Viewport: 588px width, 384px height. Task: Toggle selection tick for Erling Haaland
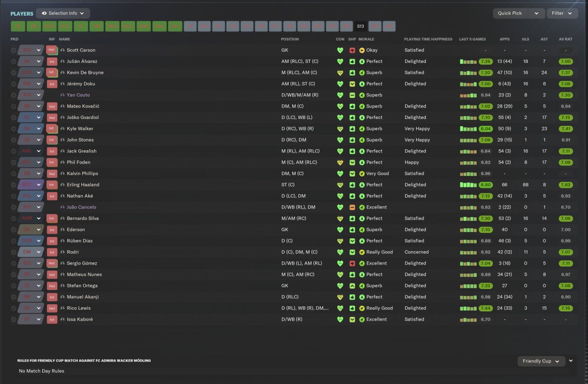tap(14, 185)
